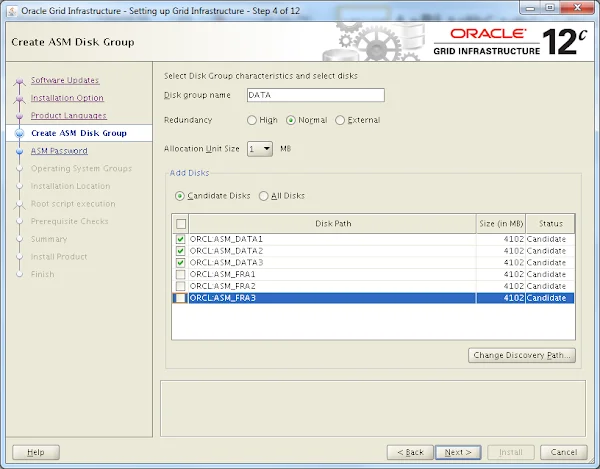Click Installation Option step bullet icon

[20, 99]
